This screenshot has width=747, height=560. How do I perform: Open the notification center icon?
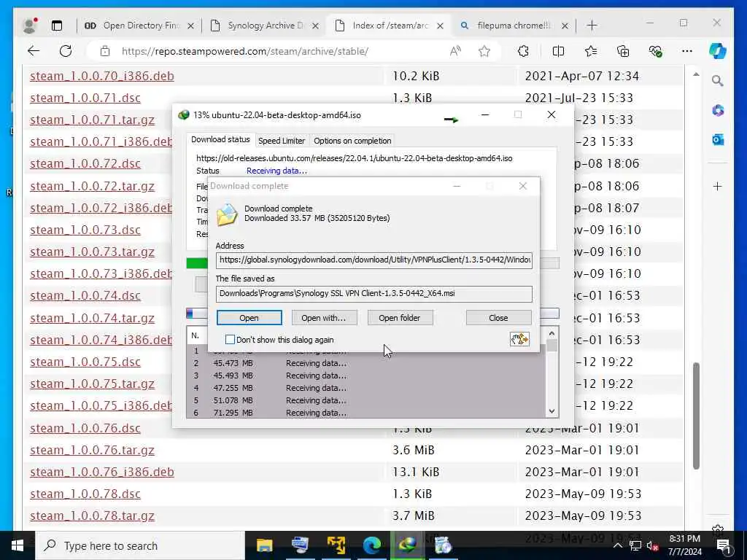724,546
